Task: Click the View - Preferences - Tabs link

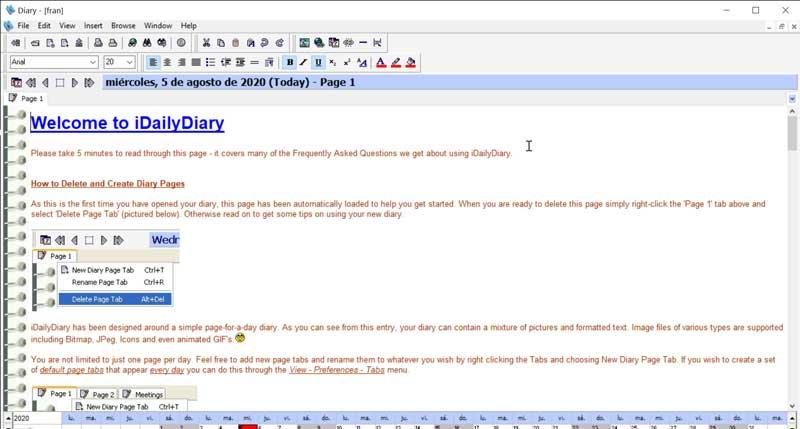Action: [337, 370]
